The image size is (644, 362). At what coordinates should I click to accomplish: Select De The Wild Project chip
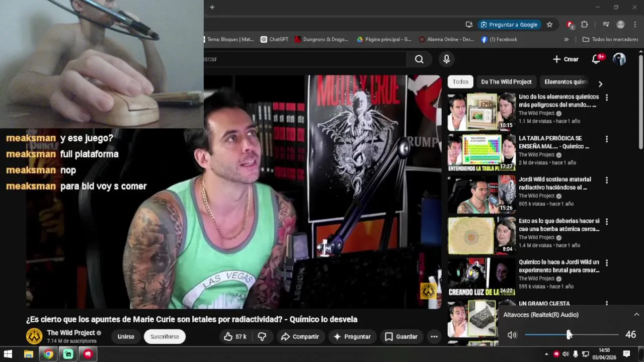pos(506,81)
